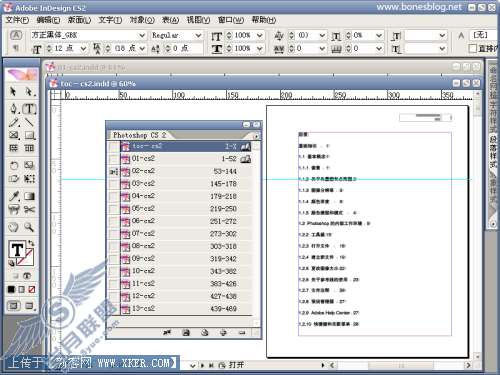Switch to character formatting controls (A icon)
500x375 pixels.
[x=16, y=35]
